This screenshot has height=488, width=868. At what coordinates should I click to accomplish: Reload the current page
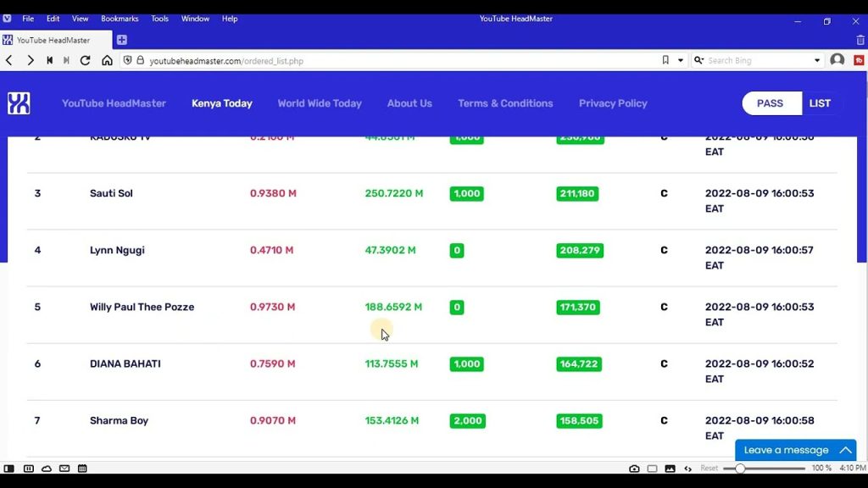[86, 60]
